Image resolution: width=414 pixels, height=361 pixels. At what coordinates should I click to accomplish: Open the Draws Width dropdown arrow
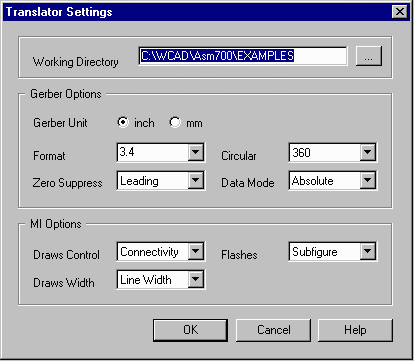195,279
